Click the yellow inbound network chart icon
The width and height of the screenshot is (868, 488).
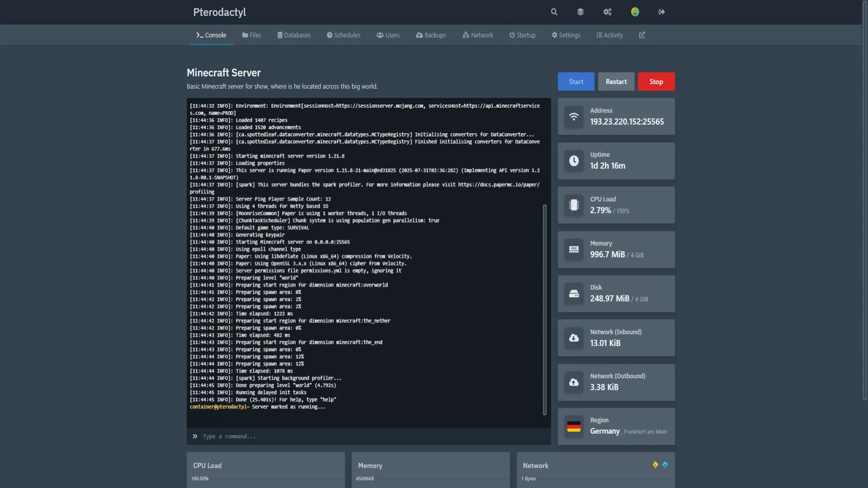click(655, 465)
